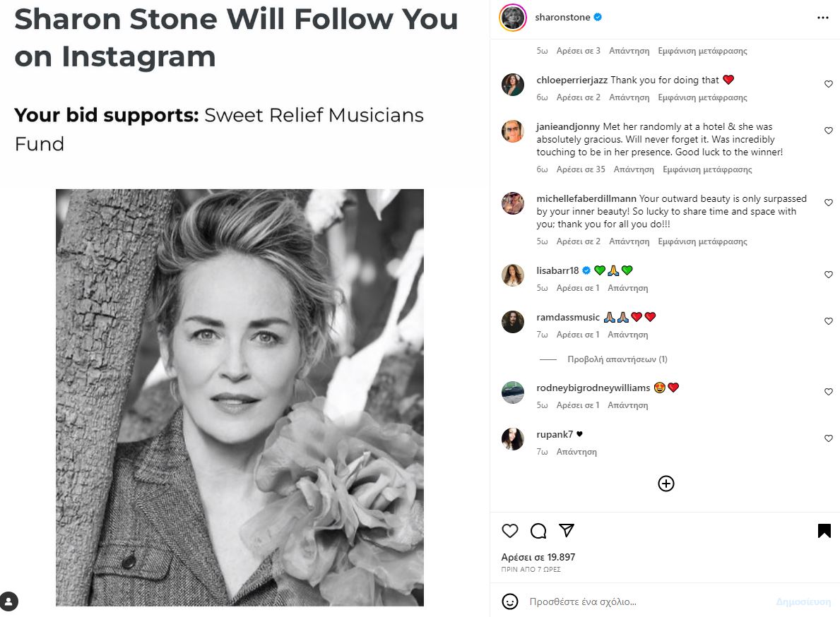This screenshot has height=617, width=840.
Task: Click tagged people icon on photo
Action: pyautogui.click(x=9, y=601)
